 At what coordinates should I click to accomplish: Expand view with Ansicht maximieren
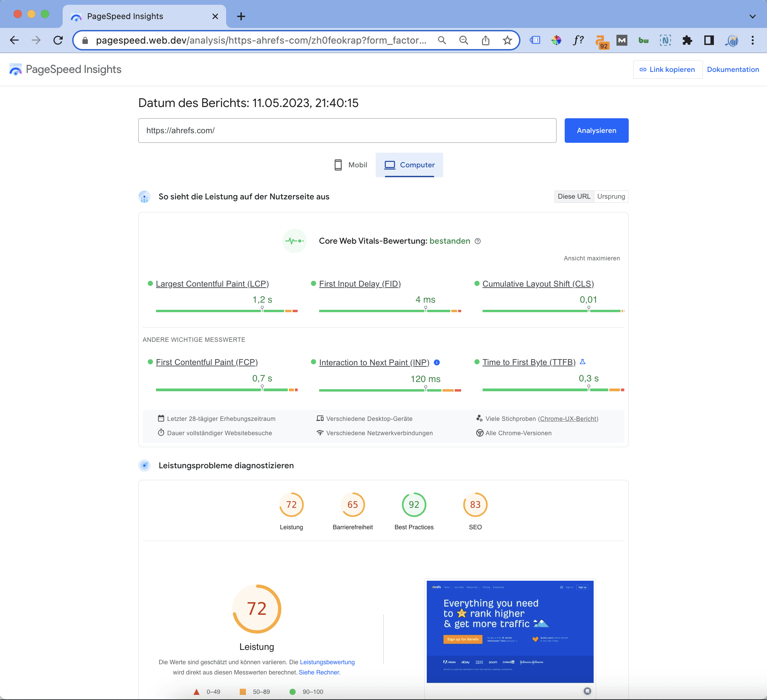[591, 258]
